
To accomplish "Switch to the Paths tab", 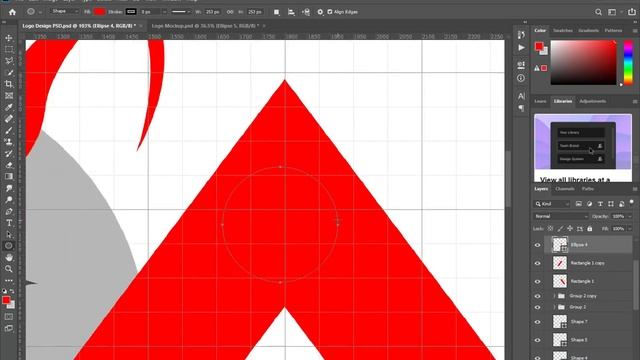I will click(588, 189).
